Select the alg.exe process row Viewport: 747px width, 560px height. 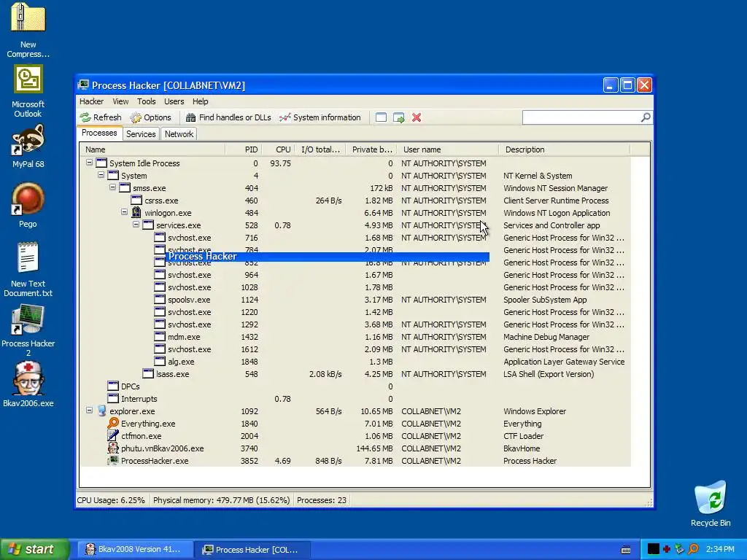click(355, 362)
